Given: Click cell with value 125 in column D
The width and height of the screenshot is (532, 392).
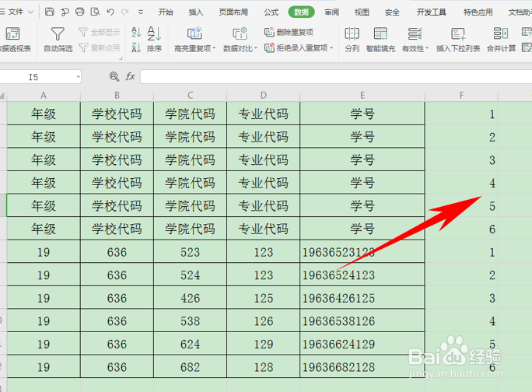Looking at the screenshot, I should point(264,298).
